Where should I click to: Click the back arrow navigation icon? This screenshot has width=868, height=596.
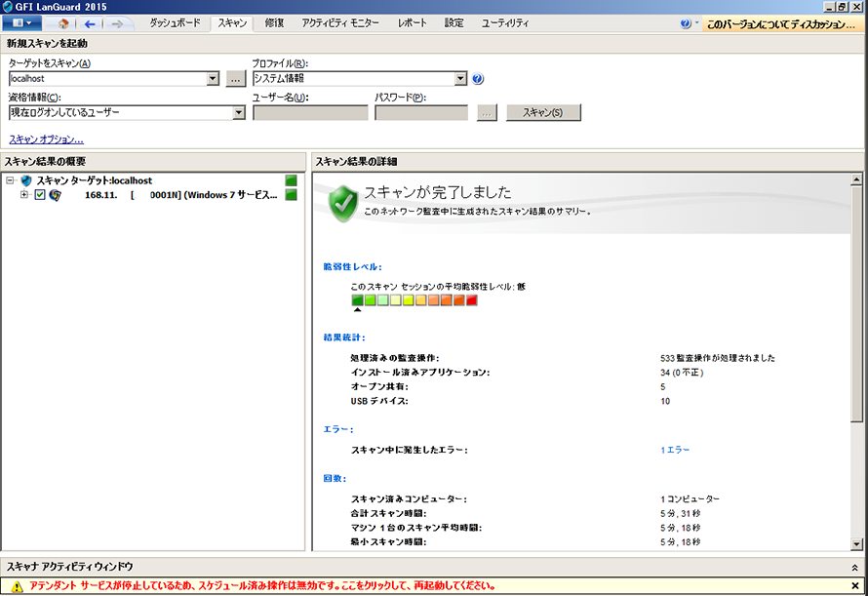click(x=89, y=23)
